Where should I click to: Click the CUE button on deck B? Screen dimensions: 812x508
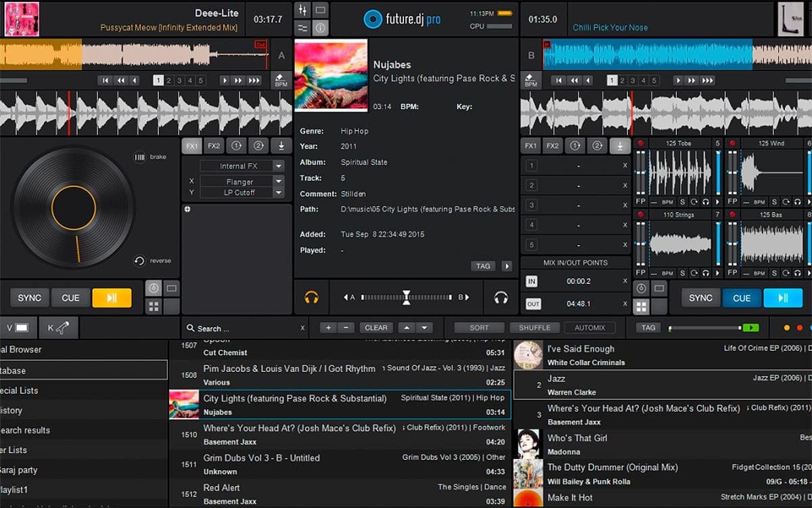pyautogui.click(x=742, y=298)
